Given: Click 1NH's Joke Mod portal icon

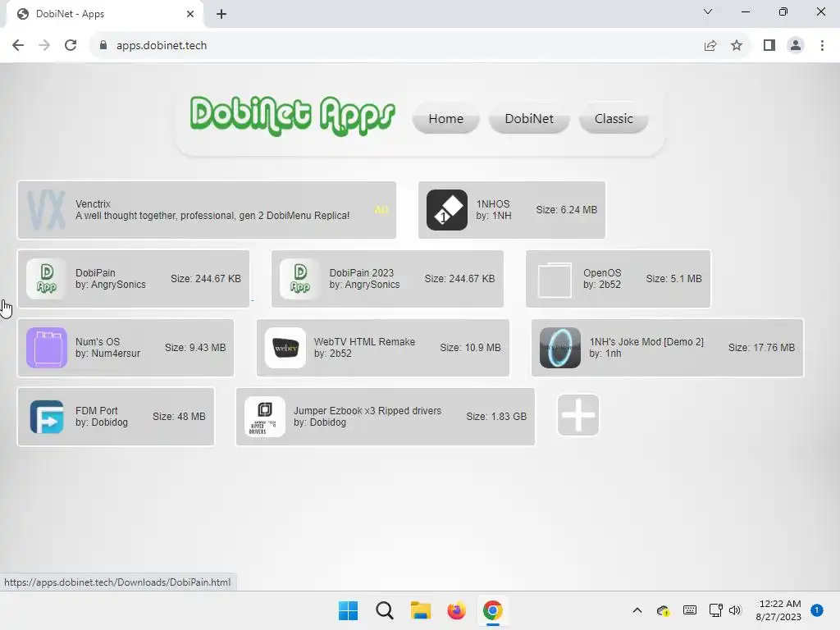Looking at the screenshot, I should click(559, 348).
